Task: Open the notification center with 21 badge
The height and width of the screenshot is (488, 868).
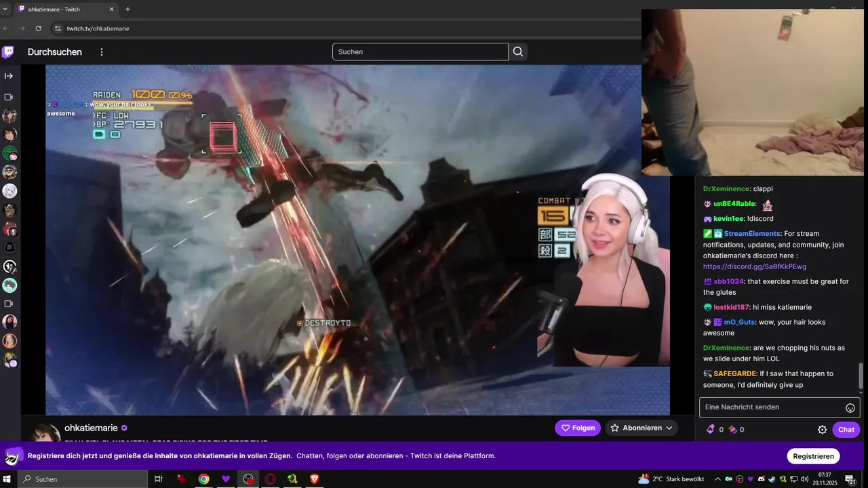Action: (x=850, y=479)
